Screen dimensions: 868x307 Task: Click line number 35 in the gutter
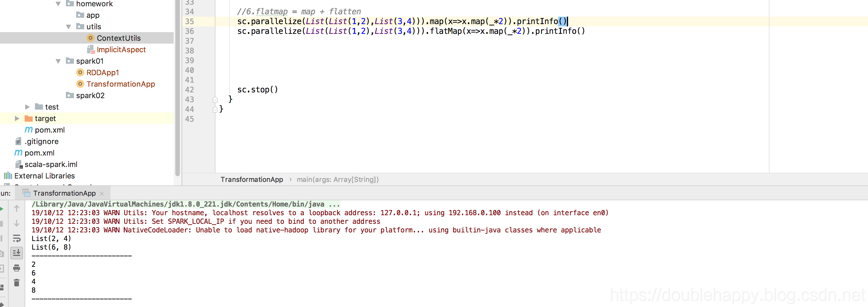[189, 22]
